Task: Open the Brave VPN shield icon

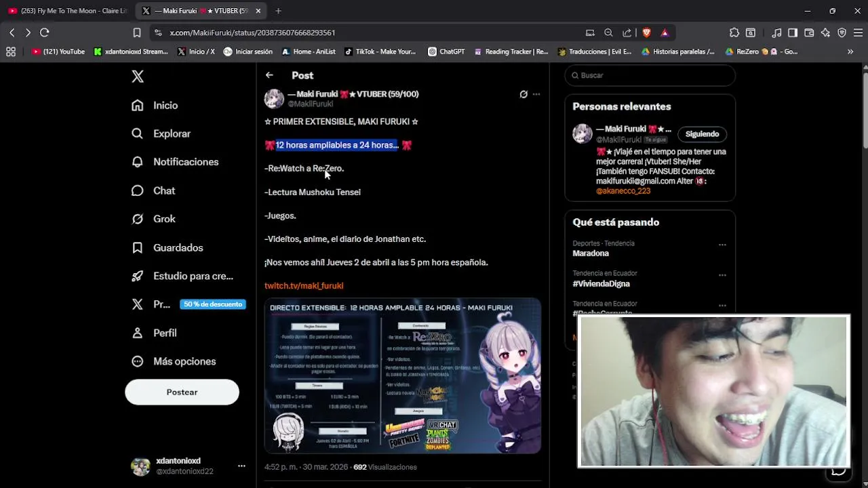Action: [x=842, y=33]
